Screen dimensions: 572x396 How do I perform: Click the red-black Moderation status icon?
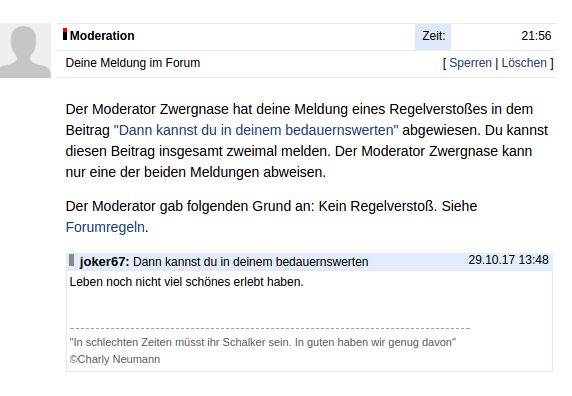pos(65,34)
